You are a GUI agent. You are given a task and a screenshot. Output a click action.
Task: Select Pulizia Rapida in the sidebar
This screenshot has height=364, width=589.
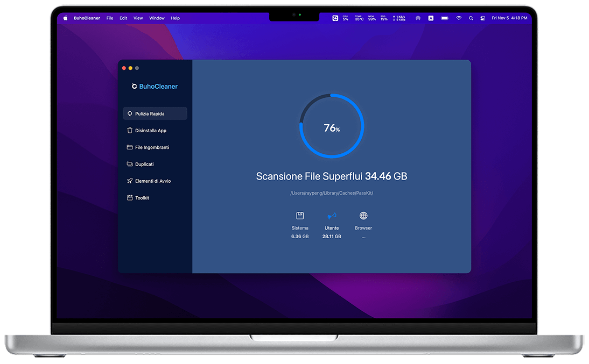[x=155, y=113]
